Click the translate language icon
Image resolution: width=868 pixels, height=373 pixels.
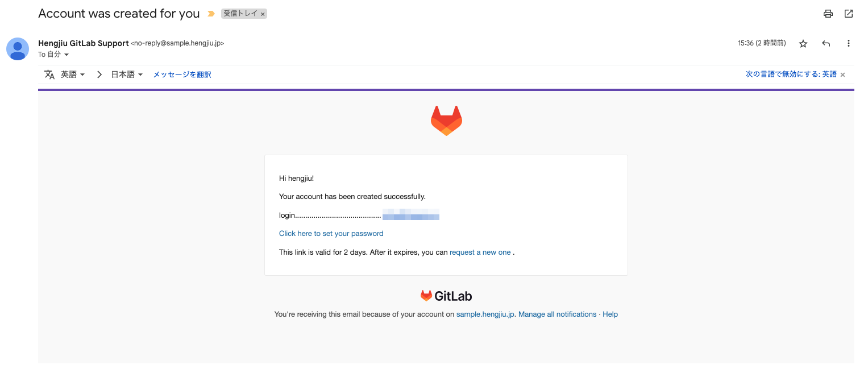[49, 74]
